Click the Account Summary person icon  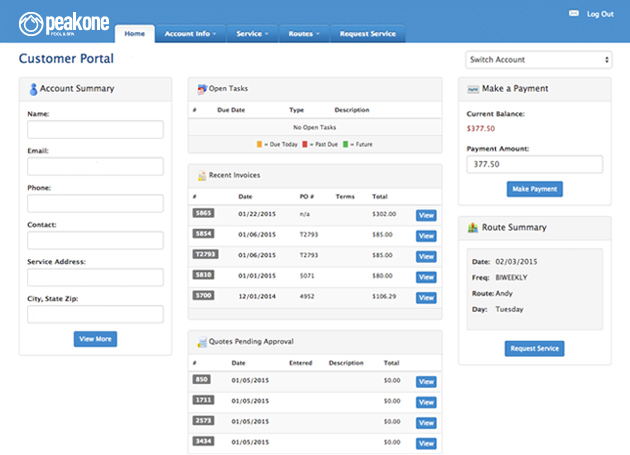pos(33,89)
